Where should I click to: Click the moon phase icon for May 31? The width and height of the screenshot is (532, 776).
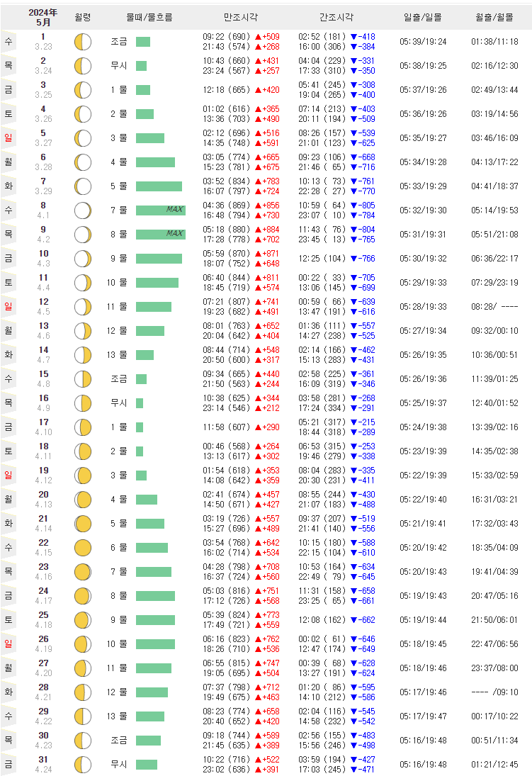point(83,765)
